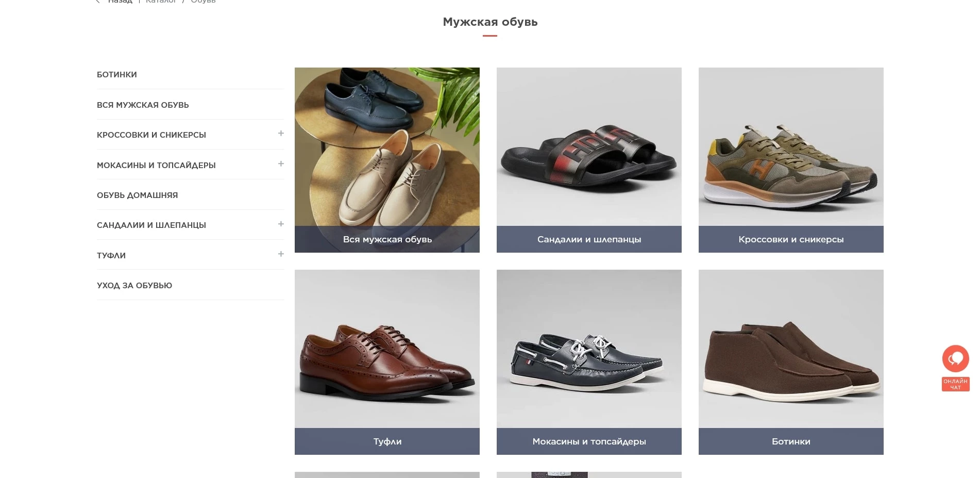Click the Туфли text in the sidebar menu
The height and width of the screenshot is (478, 980).
pyautogui.click(x=111, y=256)
